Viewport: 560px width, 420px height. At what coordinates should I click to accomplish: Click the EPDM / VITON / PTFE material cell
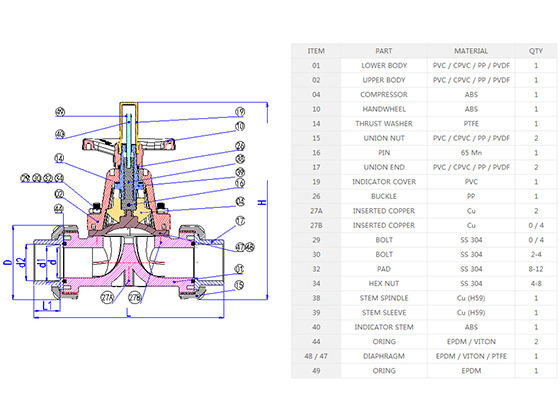tap(471, 356)
